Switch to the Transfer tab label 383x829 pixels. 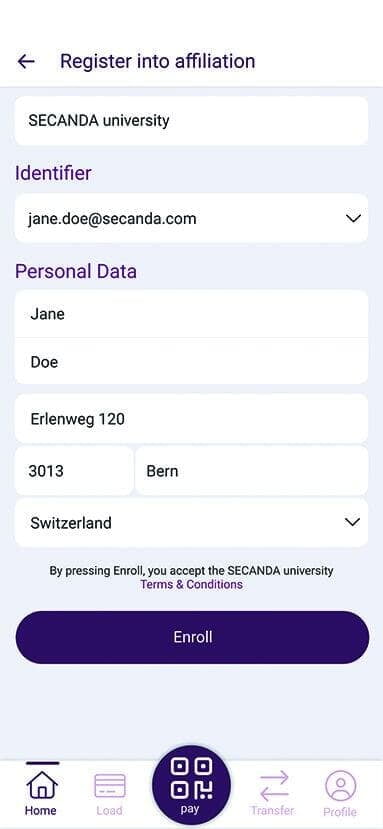[272, 810]
